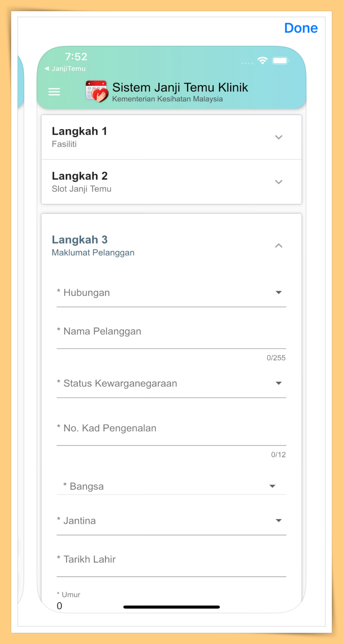This screenshot has height=644, width=343.
Task: Tap the home indicator bar
Action: [x=171, y=607]
